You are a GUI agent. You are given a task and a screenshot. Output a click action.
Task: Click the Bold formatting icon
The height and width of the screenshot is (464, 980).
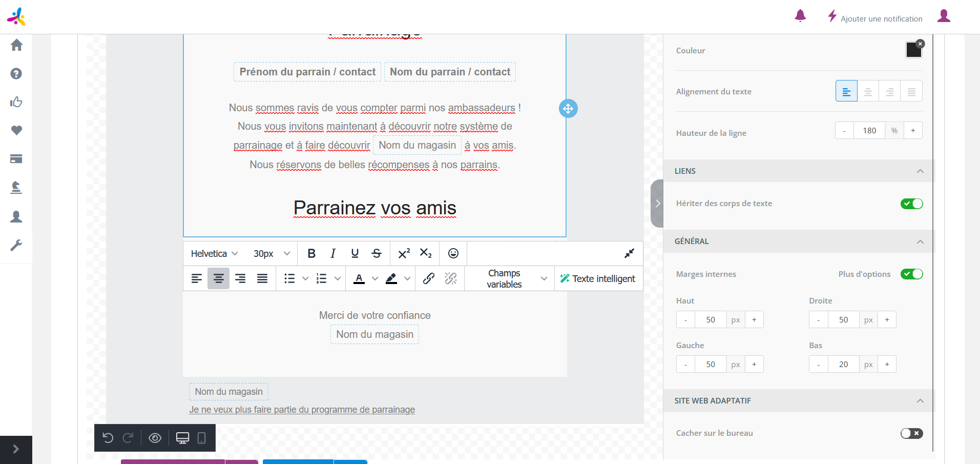(x=311, y=253)
